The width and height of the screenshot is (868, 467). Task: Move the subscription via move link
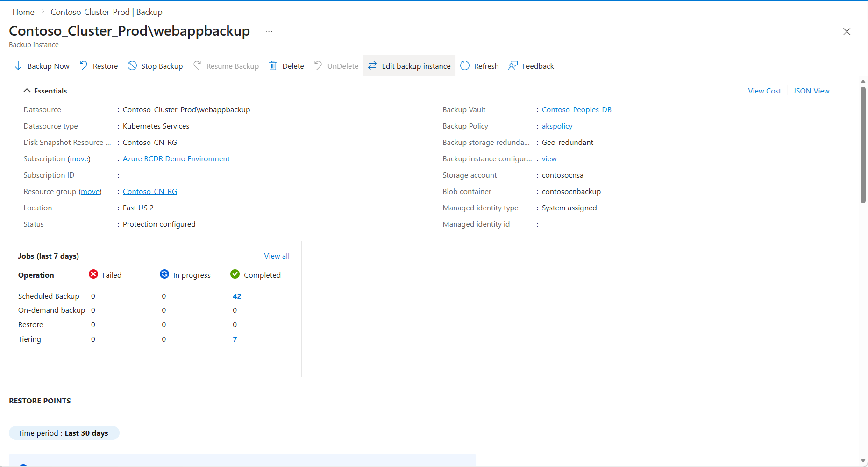point(79,159)
